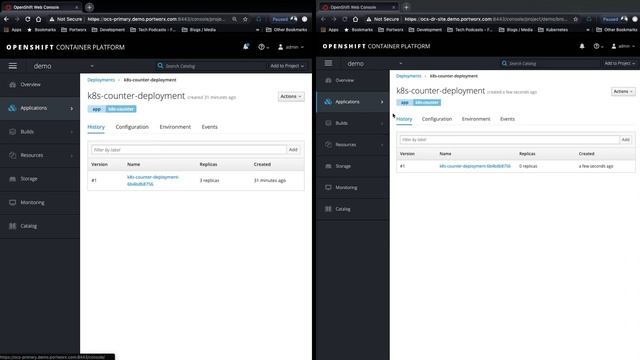This screenshot has height=360, width=640.
Task: Switch to Events tab in right console
Action: click(x=507, y=119)
